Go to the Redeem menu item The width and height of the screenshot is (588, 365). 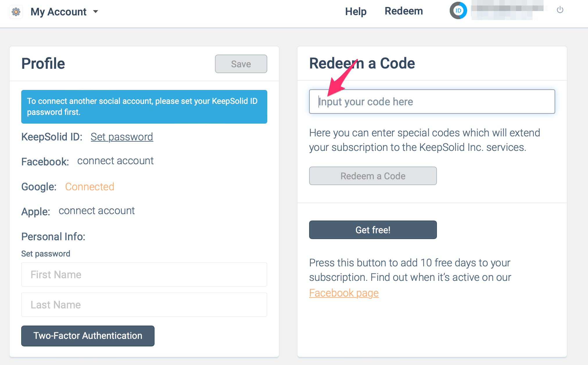coord(404,11)
